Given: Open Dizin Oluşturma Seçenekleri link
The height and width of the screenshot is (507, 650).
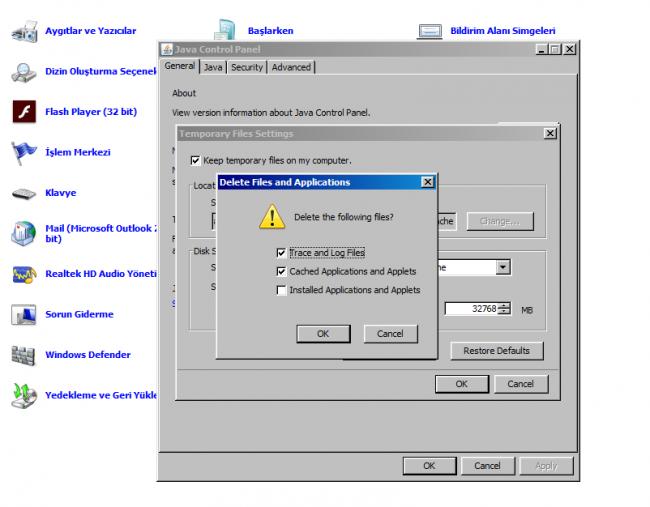Looking at the screenshot, I should tap(101, 71).
